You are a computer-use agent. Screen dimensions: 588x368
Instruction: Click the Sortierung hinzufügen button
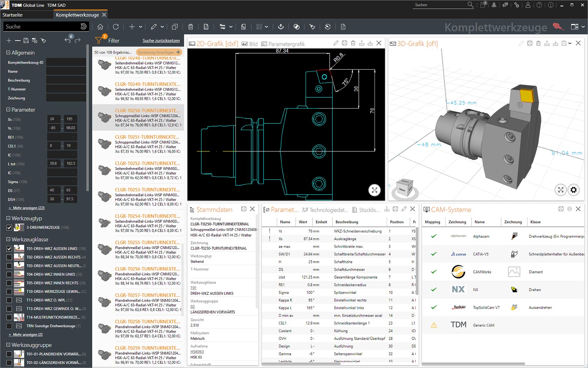pos(159,52)
